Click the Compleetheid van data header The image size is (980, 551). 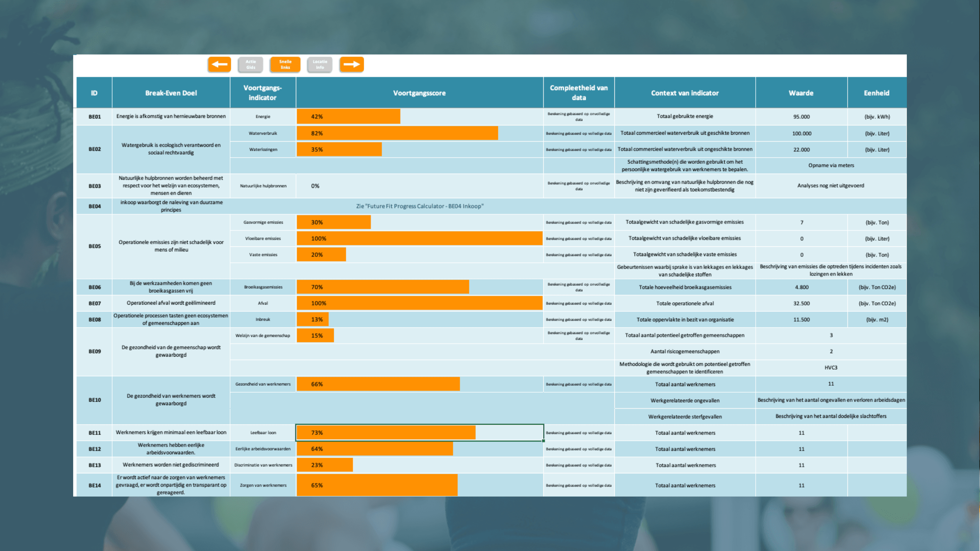(578, 93)
